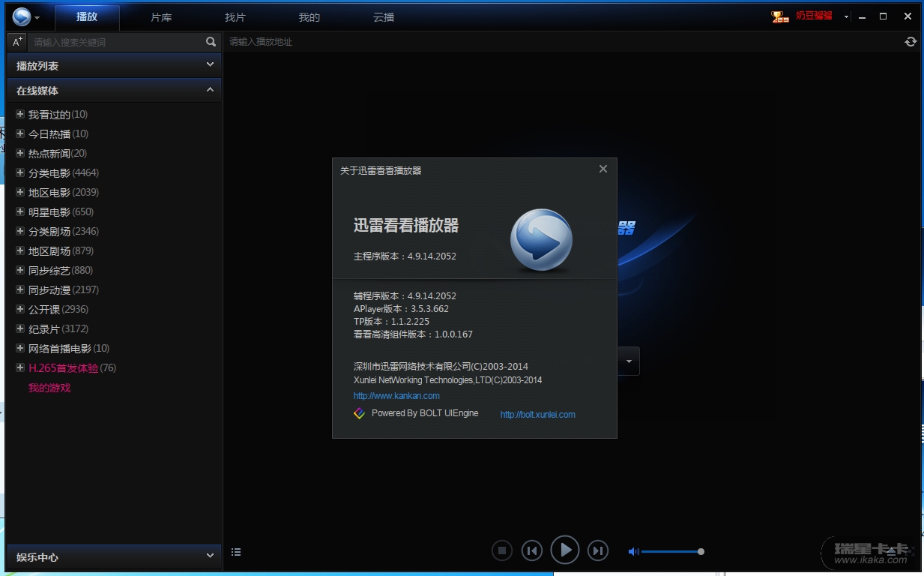Viewport: 924px width, 576px height.
Task: Switch to the 云播 tab
Action: point(384,17)
